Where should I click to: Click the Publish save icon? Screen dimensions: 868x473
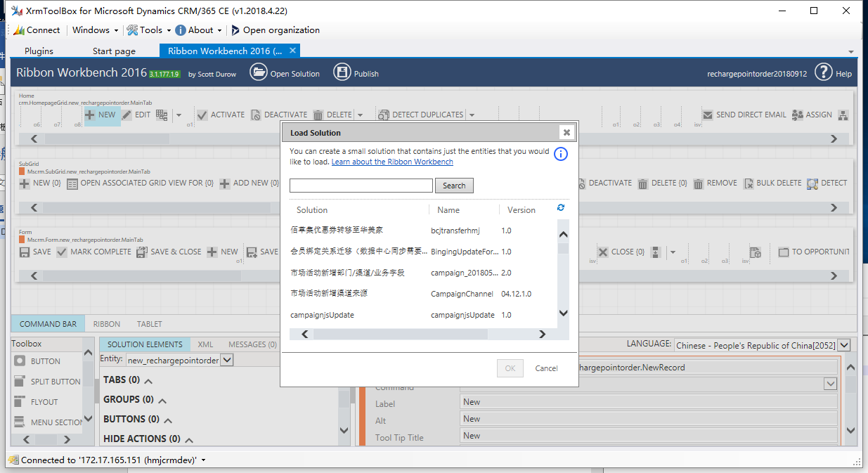pos(342,72)
